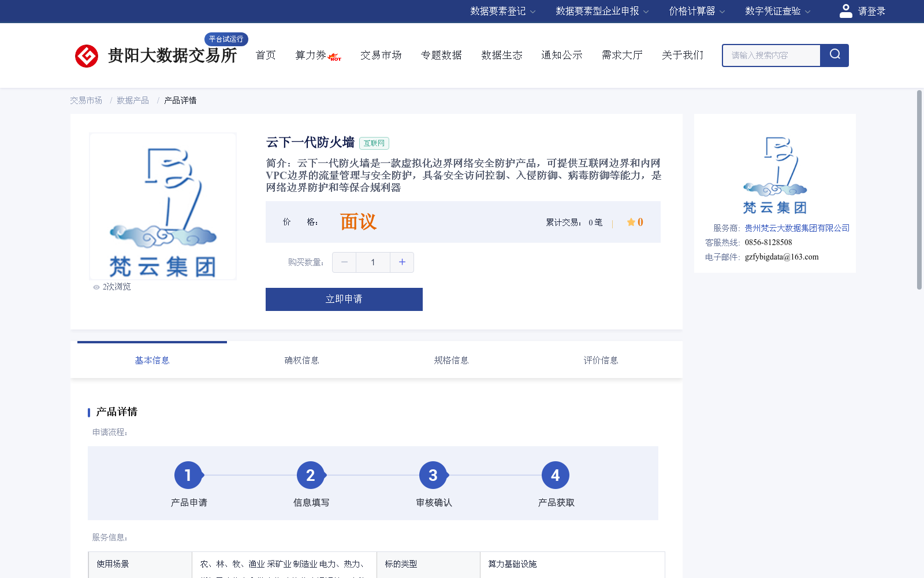Image resolution: width=924 pixels, height=578 pixels.
Task: Click the 互联网 category tag
Action: click(374, 143)
